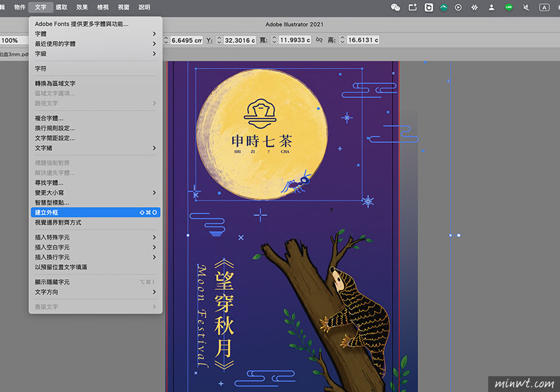The width and height of the screenshot is (560, 392).
Task: Open the 文字 menu in menu bar
Action: (x=41, y=7)
